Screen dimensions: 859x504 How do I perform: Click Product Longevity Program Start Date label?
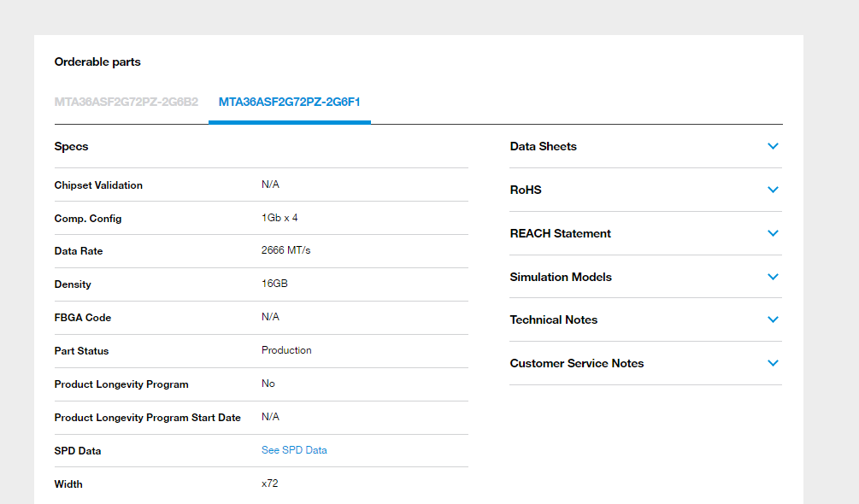(x=147, y=418)
